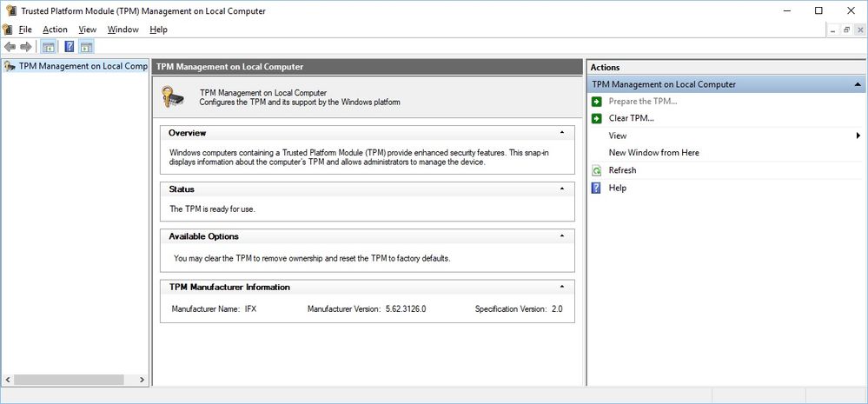This screenshot has width=868, height=404.
Task: Open the Window menu
Action: tap(123, 30)
